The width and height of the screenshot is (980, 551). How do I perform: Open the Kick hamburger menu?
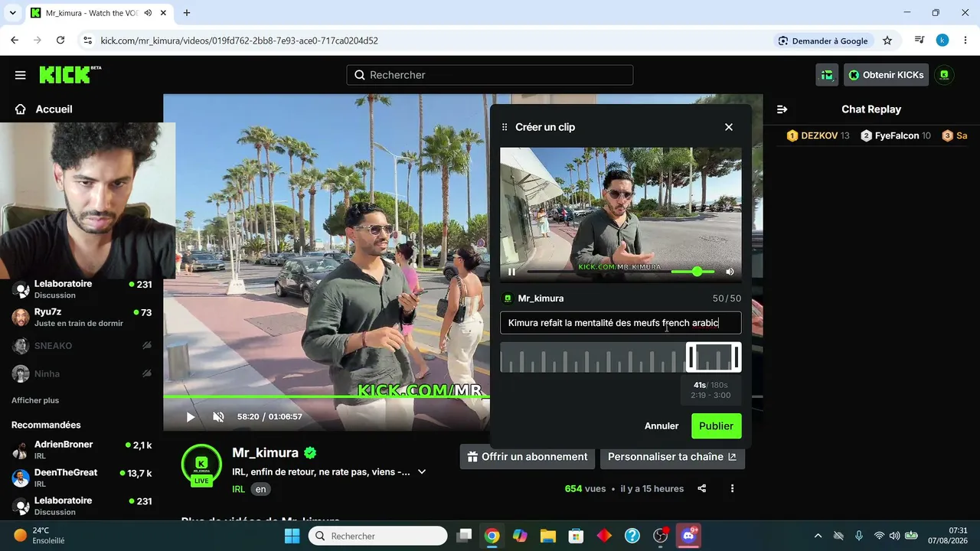(21, 75)
